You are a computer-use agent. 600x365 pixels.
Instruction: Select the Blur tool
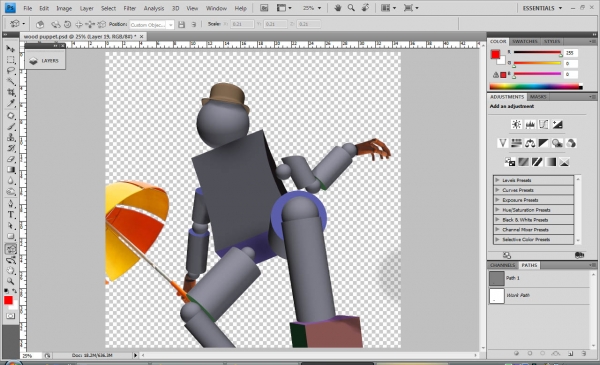click(10, 181)
